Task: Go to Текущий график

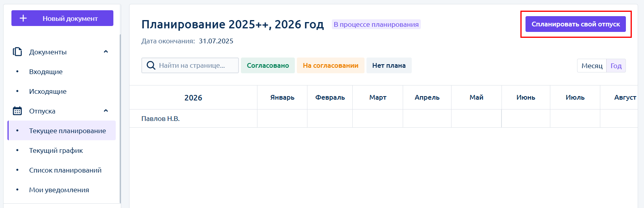Action: [x=56, y=150]
